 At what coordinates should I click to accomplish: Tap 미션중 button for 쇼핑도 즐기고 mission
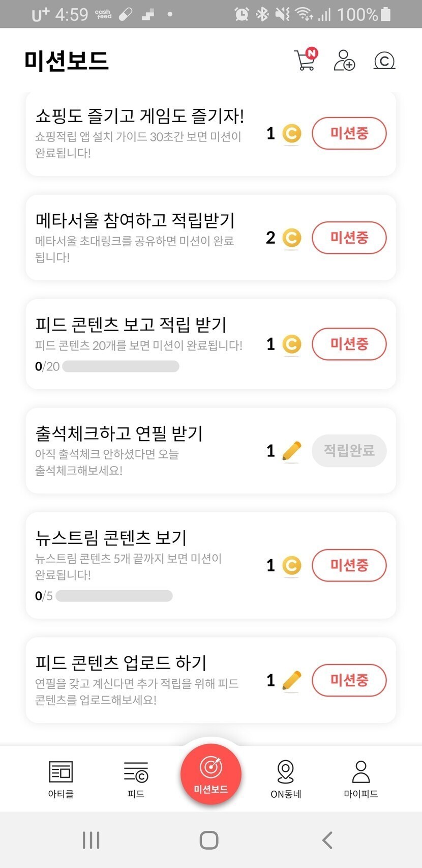coord(349,133)
